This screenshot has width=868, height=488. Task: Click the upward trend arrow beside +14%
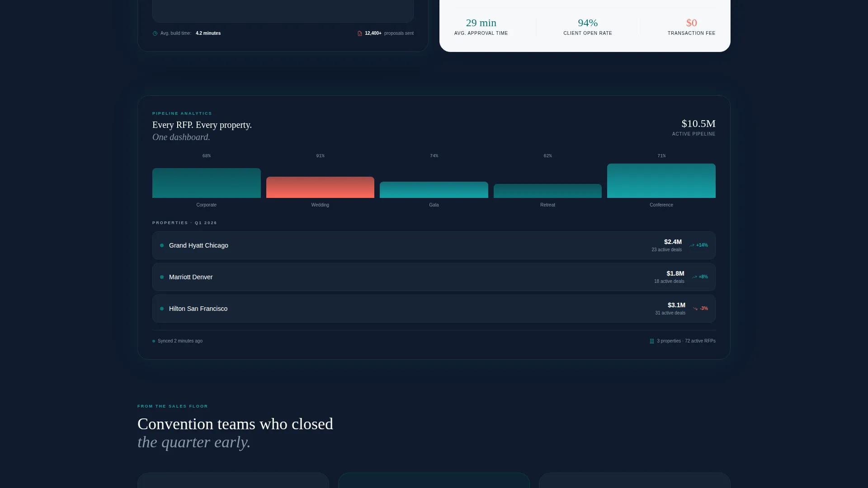coord(692,245)
